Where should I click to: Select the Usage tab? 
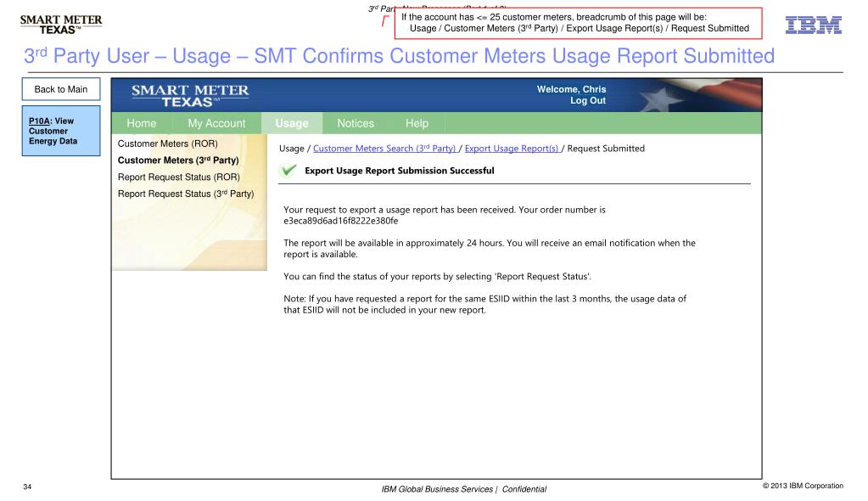point(292,124)
